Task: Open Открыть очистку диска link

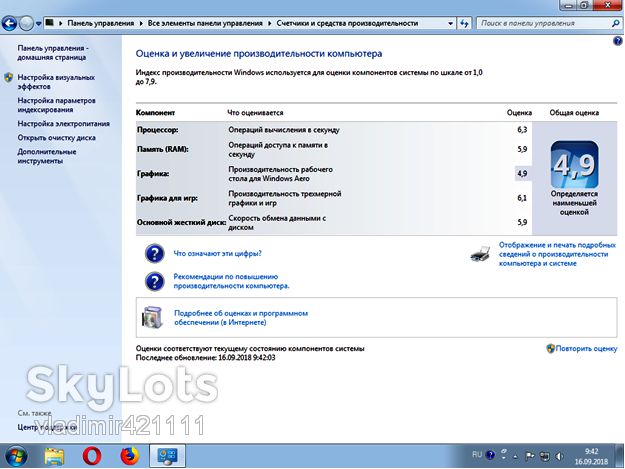Action: click(56, 137)
